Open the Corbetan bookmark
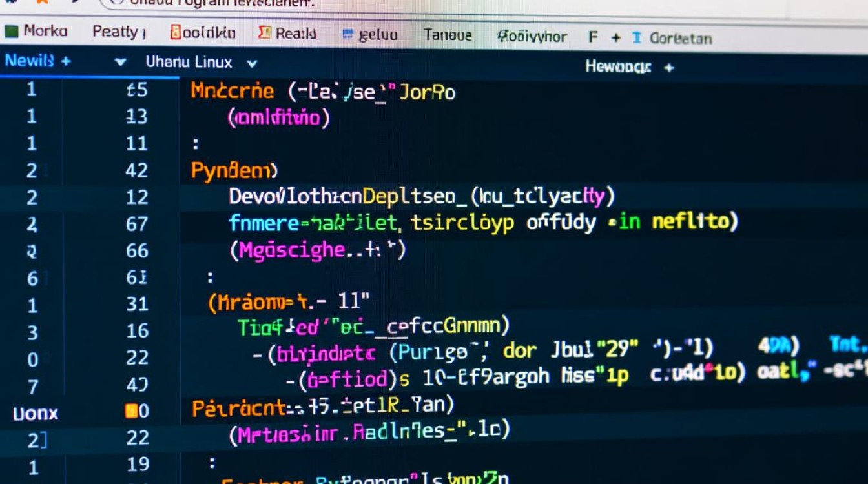The height and width of the screenshot is (484, 868). (x=681, y=38)
